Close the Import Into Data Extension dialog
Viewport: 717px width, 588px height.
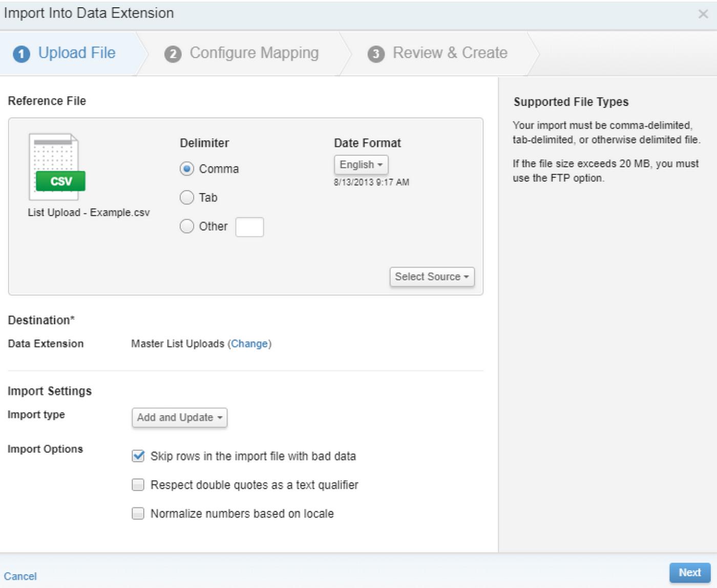[703, 13]
